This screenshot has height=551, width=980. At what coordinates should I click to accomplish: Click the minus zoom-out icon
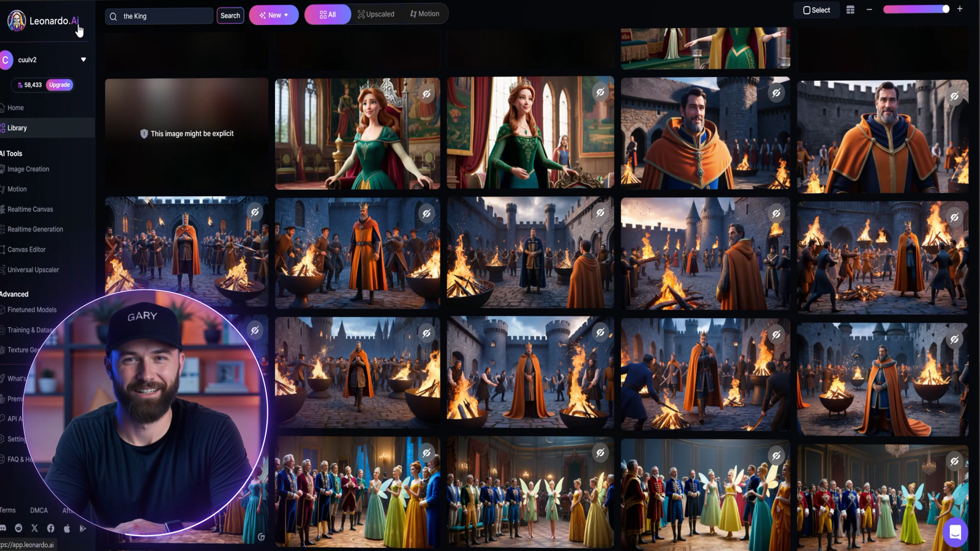pyautogui.click(x=869, y=10)
